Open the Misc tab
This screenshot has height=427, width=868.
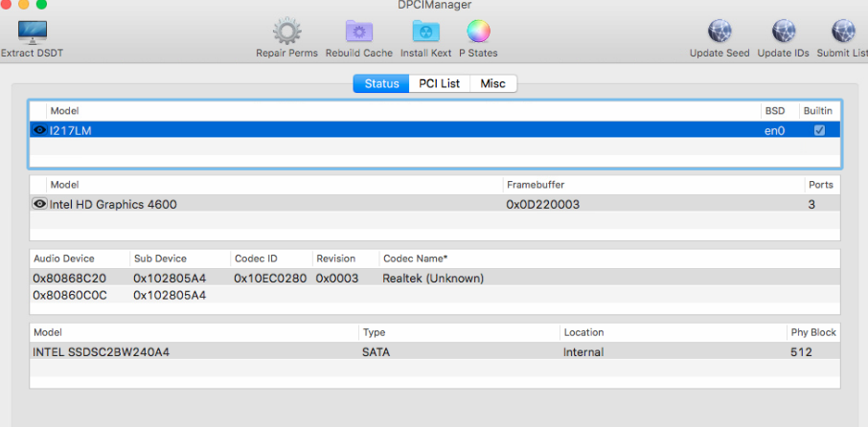click(x=492, y=84)
